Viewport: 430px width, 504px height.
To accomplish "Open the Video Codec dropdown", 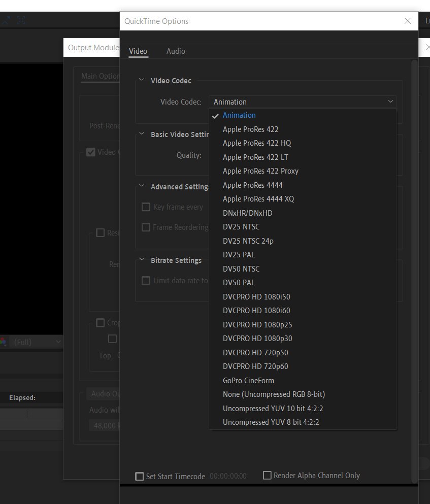I will [303, 102].
